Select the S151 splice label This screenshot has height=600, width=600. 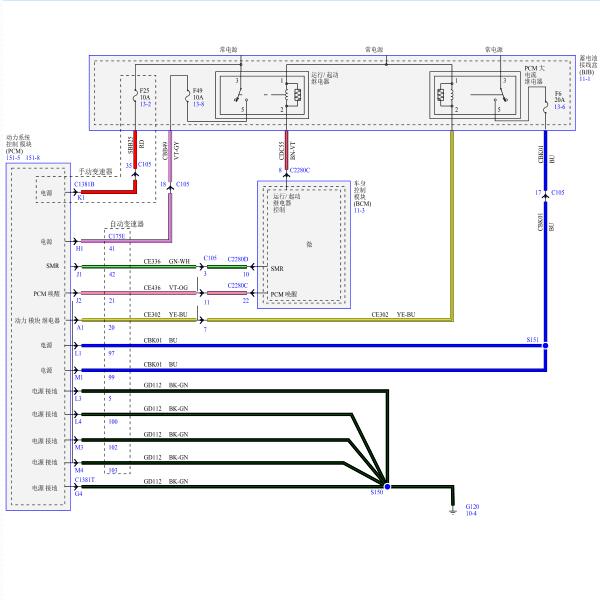click(x=532, y=339)
